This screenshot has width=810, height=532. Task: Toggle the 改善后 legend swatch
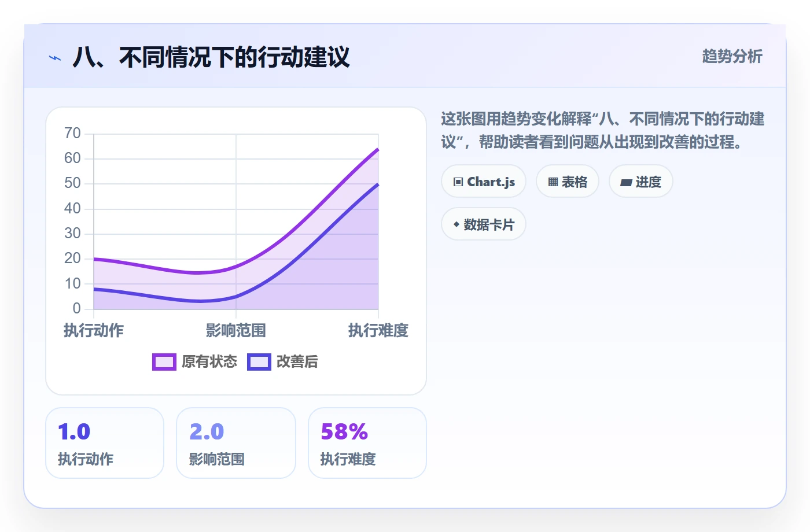pyautogui.click(x=259, y=362)
